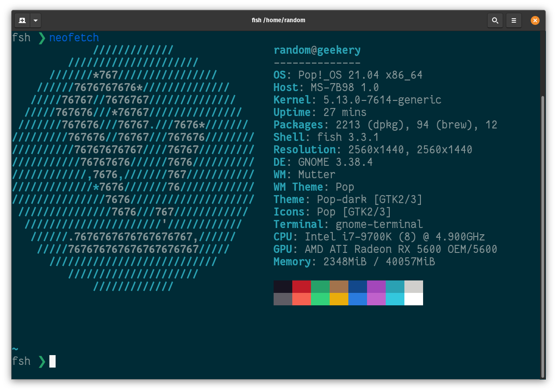Click the window title "fish /home/random"
Image resolution: width=557 pixels, height=392 pixels.
tap(278, 20)
